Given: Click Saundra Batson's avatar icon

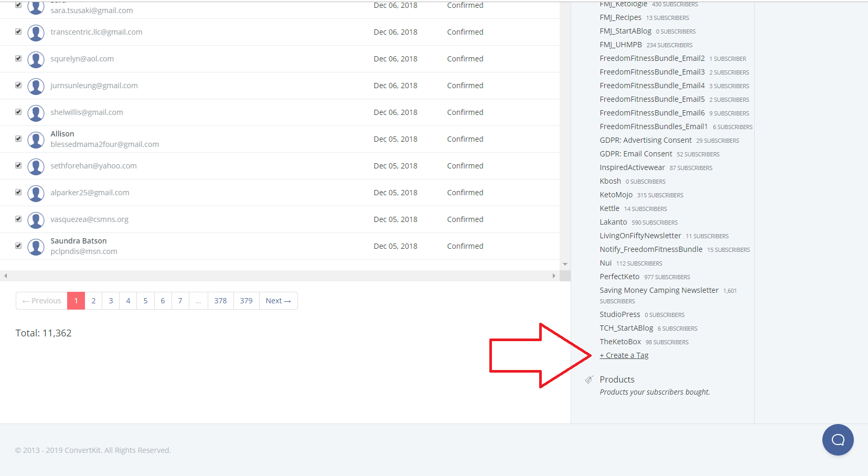Looking at the screenshot, I should 36,246.
